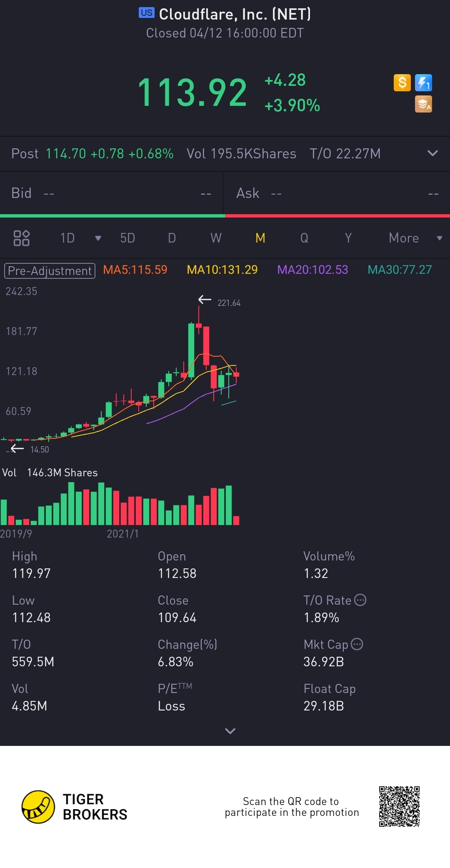
Task: Tap the Mkt Cap info icon
Action: click(x=357, y=644)
